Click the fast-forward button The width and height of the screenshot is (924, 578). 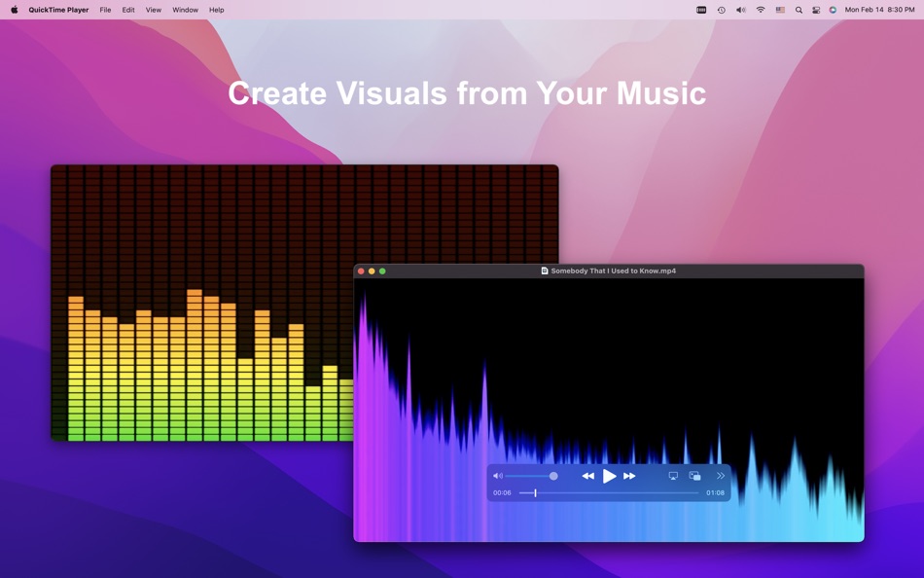point(629,476)
